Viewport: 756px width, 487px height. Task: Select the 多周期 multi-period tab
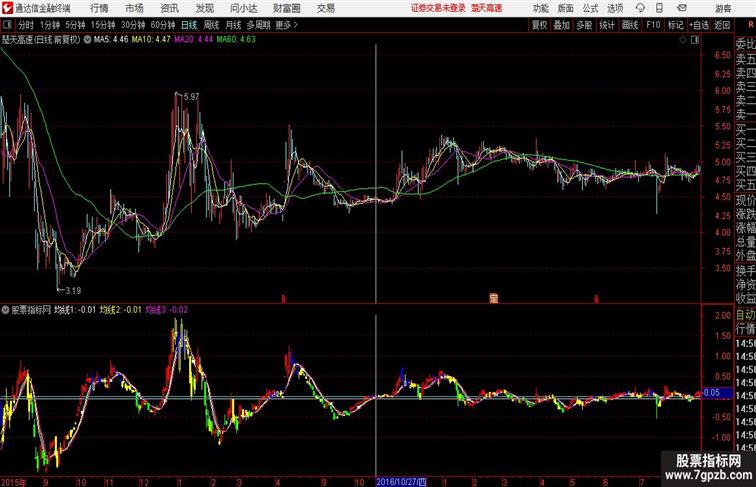[258, 25]
